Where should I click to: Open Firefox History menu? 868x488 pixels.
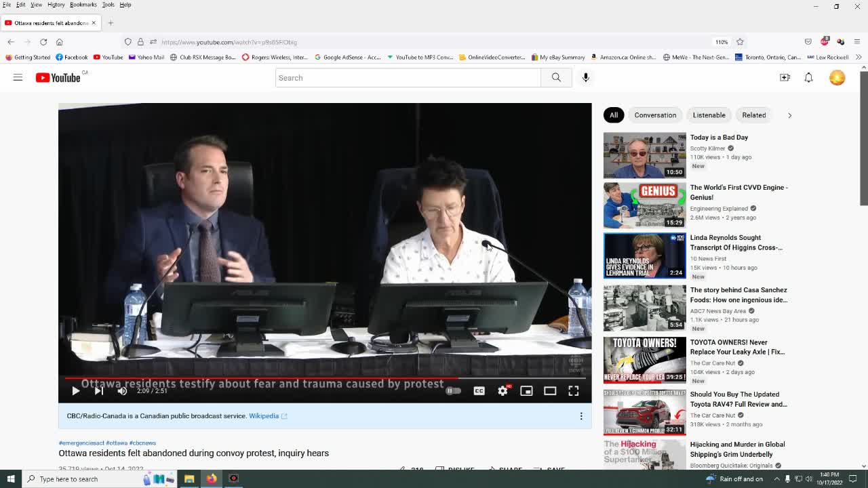click(56, 5)
